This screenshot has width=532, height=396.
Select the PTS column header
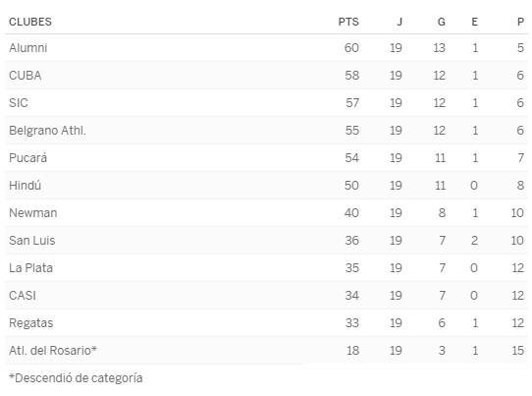tap(348, 22)
